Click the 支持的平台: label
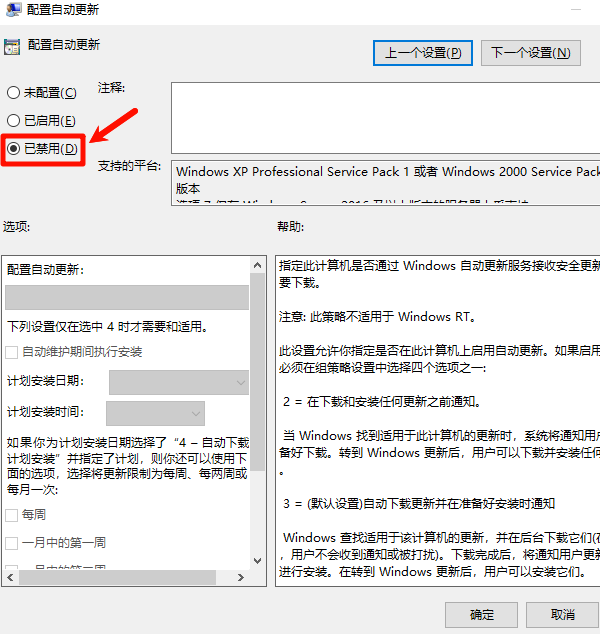This screenshot has height=634, width=600. click(129, 165)
